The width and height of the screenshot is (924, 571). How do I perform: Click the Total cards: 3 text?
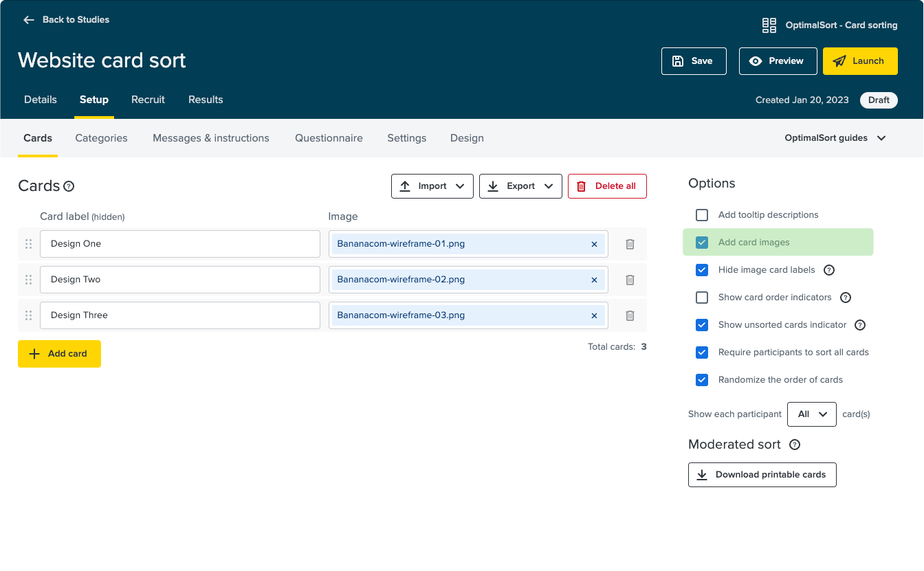(x=617, y=347)
